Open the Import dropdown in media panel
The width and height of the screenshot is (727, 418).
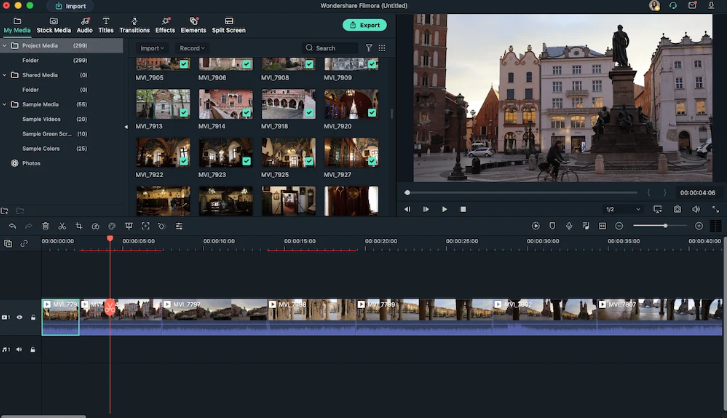point(152,48)
